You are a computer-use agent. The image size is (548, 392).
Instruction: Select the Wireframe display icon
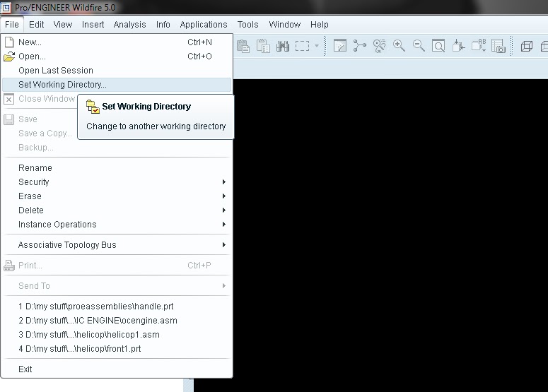coord(527,46)
